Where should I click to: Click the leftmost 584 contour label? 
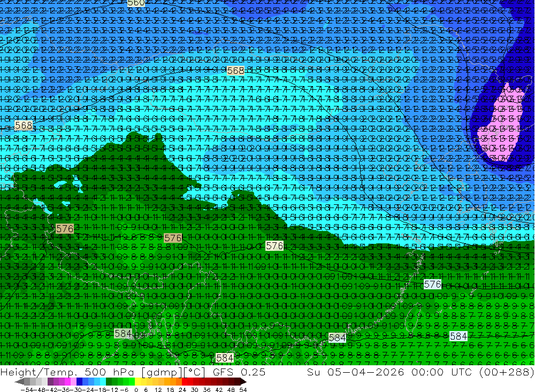[x=123, y=333]
